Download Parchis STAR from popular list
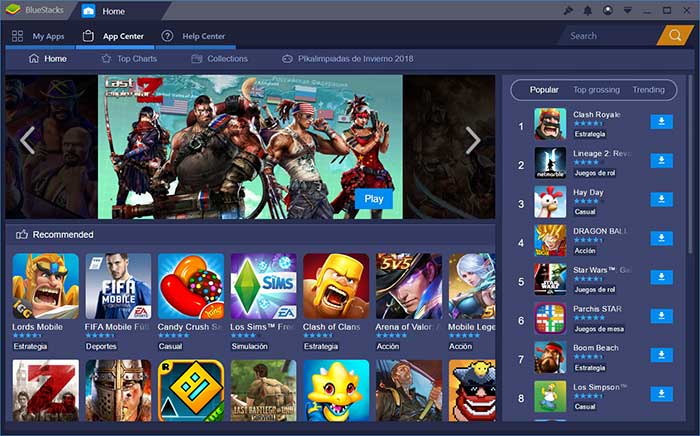Viewport: 700px width, 436px height. [x=661, y=316]
